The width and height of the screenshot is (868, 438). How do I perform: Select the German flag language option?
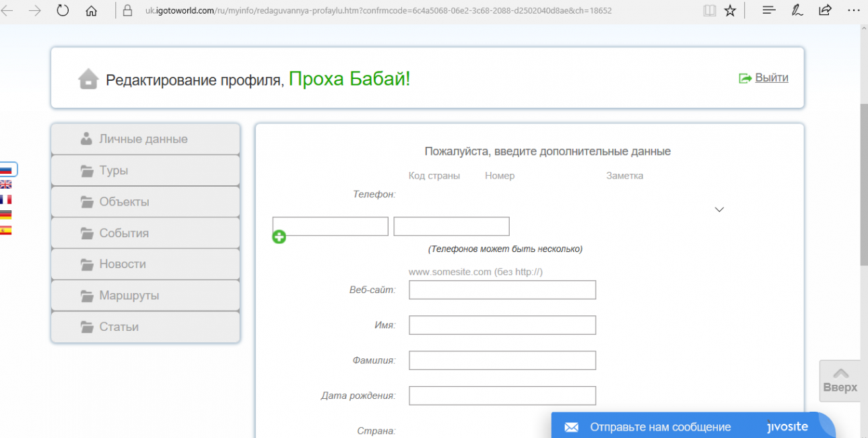pyautogui.click(x=5, y=215)
